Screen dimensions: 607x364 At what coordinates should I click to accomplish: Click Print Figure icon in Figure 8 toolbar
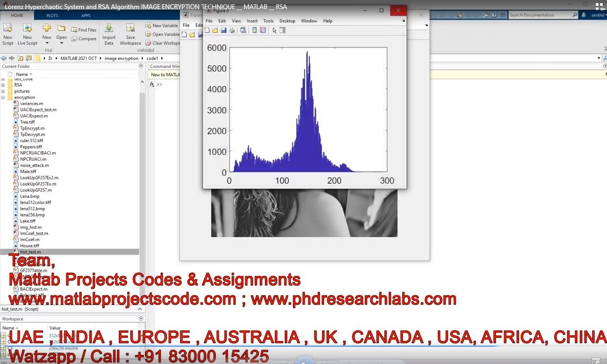pos(232,30)
